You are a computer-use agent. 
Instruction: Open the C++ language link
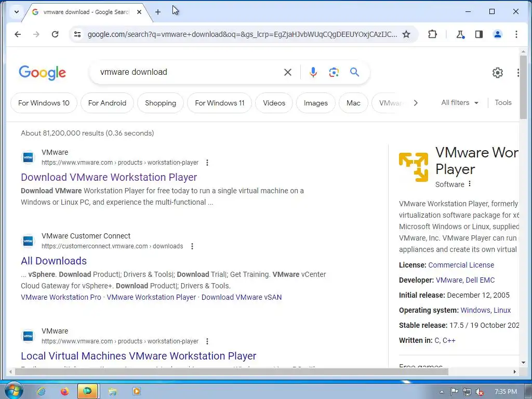click(x=449, y=340)
